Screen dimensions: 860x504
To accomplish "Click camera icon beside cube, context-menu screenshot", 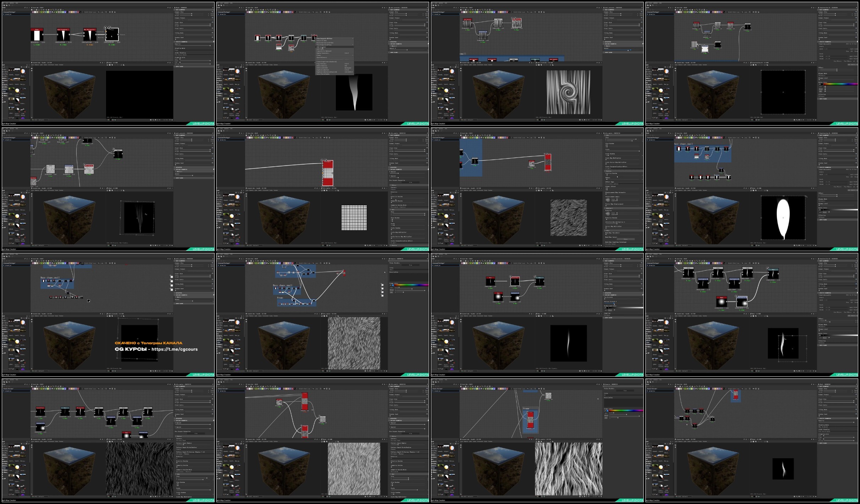I will [246, 68].
